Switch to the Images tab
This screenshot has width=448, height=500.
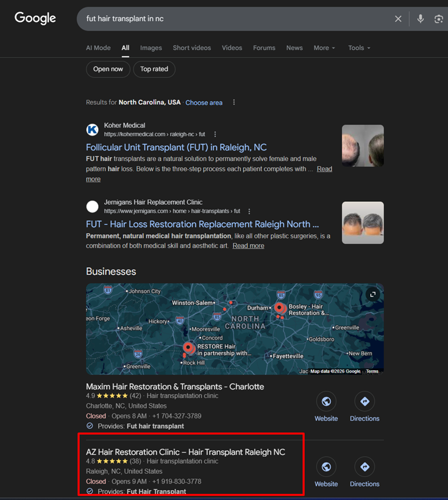coord(151,48)
